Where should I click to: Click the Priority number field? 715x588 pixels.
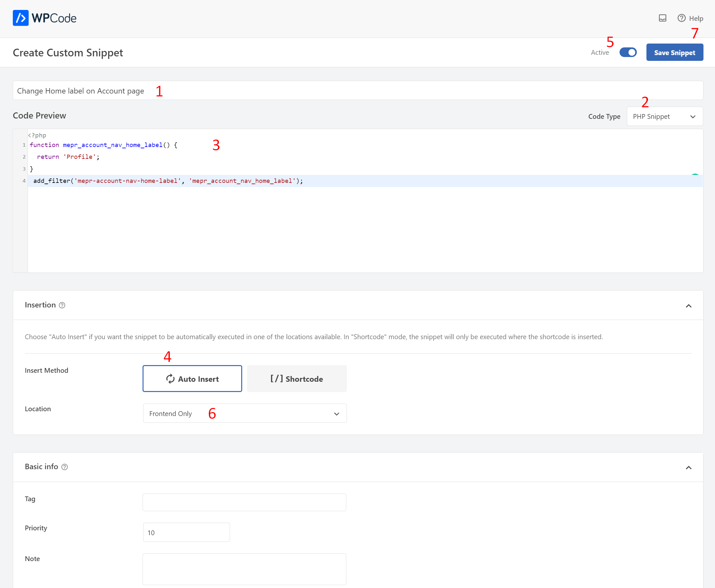[x=186, y=533]
